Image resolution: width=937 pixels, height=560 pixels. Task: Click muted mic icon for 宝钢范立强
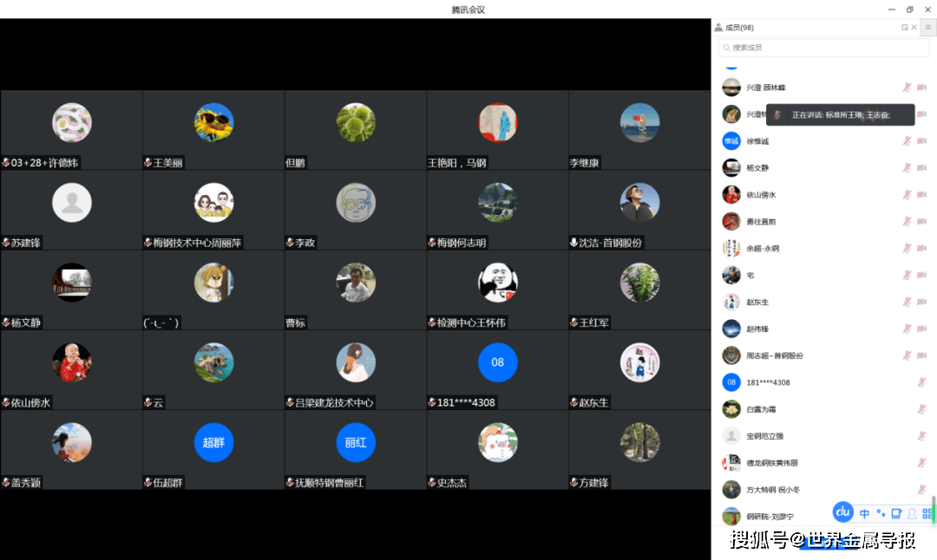click(x=921, y=436)
